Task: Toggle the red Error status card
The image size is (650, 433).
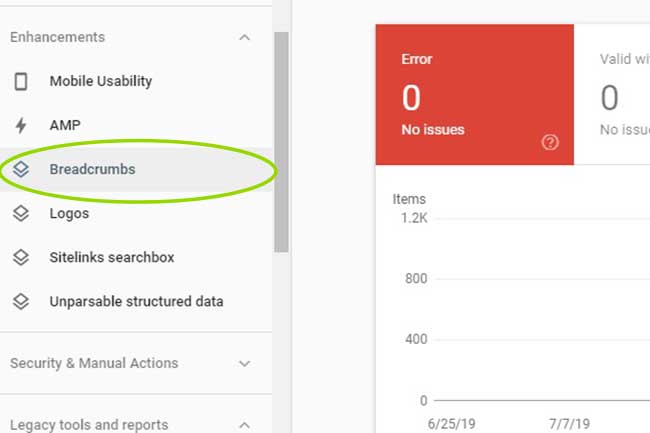Action: click(474, 95)
